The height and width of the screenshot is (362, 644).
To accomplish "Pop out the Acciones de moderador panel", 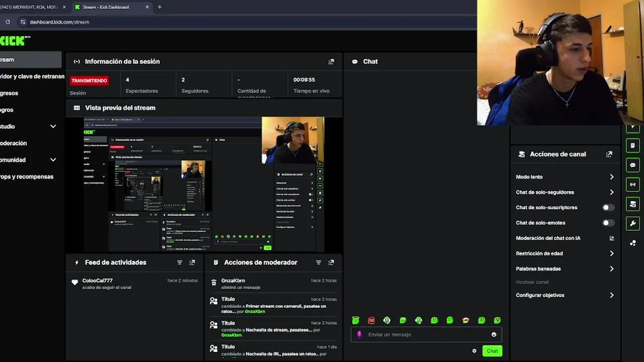I will pyautogui.click(x=331, y=262).
